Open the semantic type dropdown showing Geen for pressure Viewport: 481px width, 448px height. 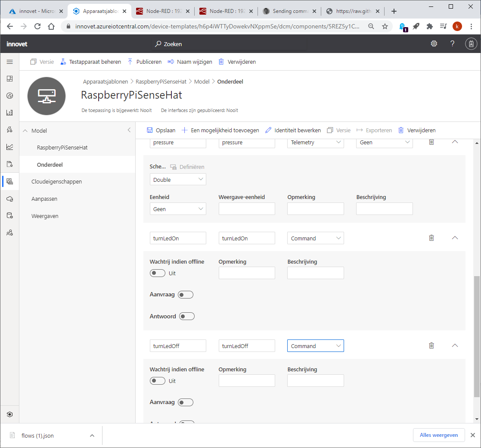[385, 143]
